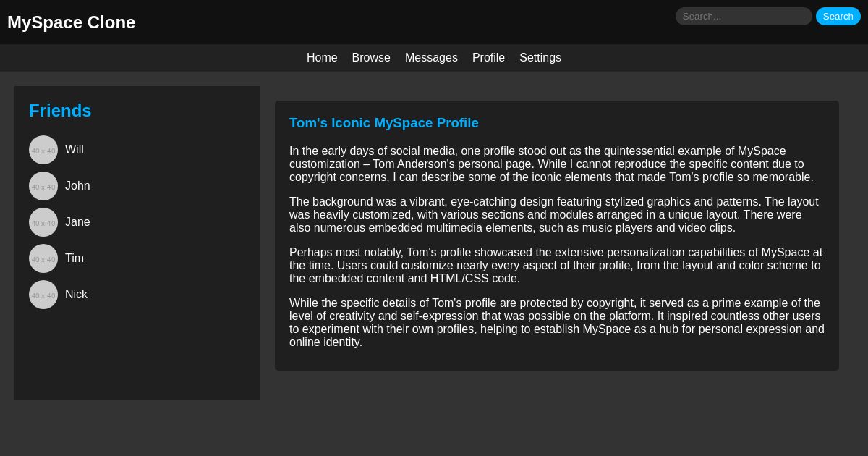Click Jane's name in the friends list
868x456 pixels.
point(77,222)
